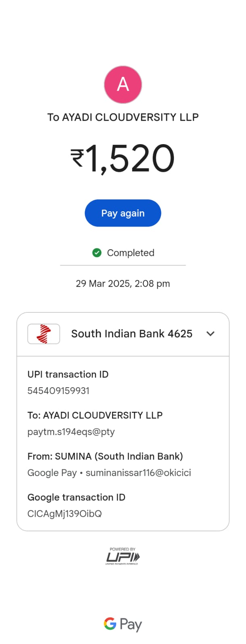Click the 'To: AYADI CLOUDVERSITY LLP' detail label
246x644 pixels.
(95, 415)
